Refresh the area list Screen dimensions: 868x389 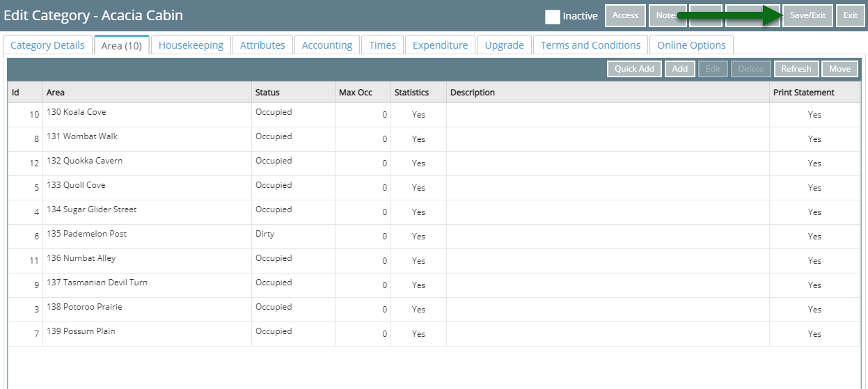[x=796, y=69]
